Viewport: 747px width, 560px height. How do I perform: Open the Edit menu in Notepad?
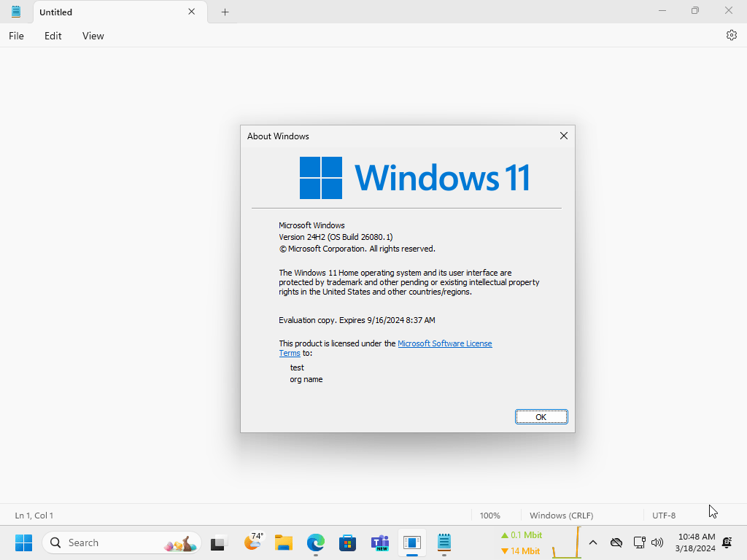click(x=53, y=36)
